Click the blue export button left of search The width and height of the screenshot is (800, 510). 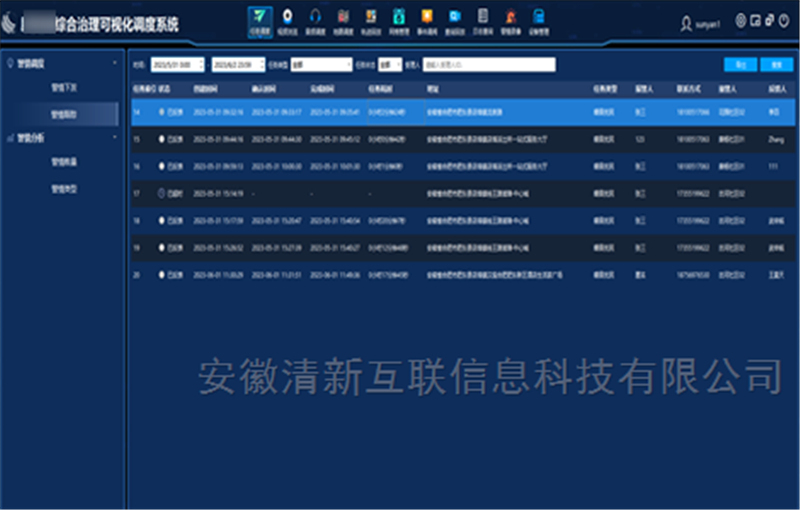[740, 64]
